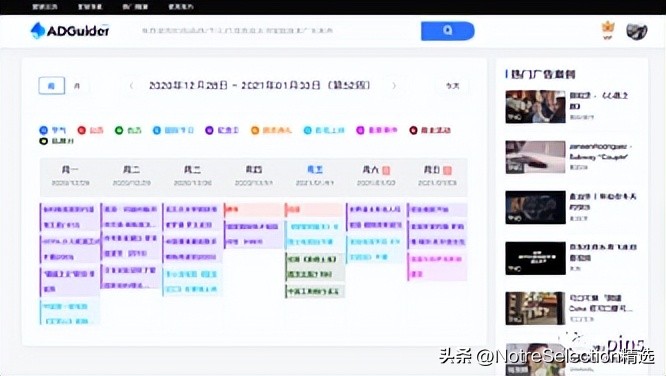Focus the top search input field
The width and height of the screenshot is (666, 376).
278,31
